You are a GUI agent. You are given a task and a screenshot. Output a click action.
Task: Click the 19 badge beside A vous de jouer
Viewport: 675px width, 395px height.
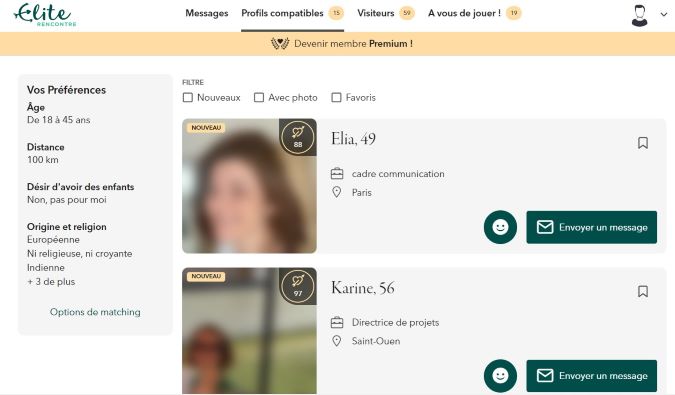(514, 13)
